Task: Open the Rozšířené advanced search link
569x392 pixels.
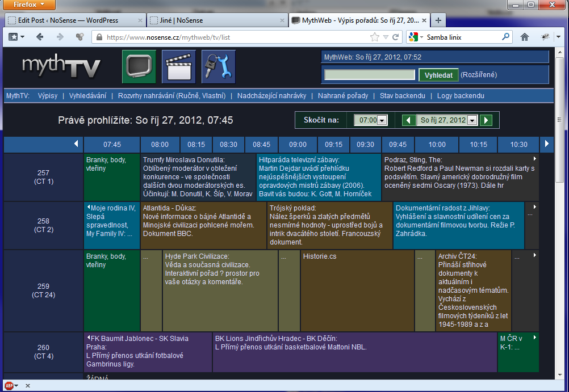Action: 478,75
